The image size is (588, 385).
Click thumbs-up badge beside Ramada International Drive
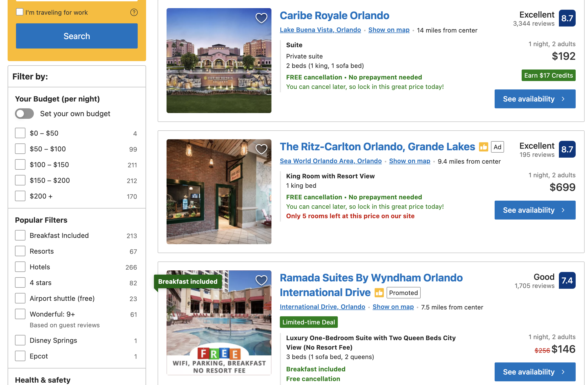click(379, 293)
